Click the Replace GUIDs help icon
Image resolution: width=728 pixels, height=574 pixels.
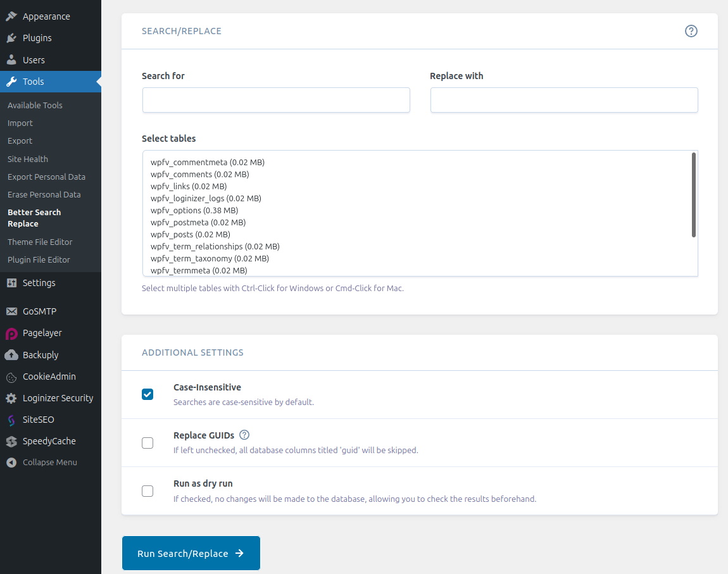coord(244,435)
